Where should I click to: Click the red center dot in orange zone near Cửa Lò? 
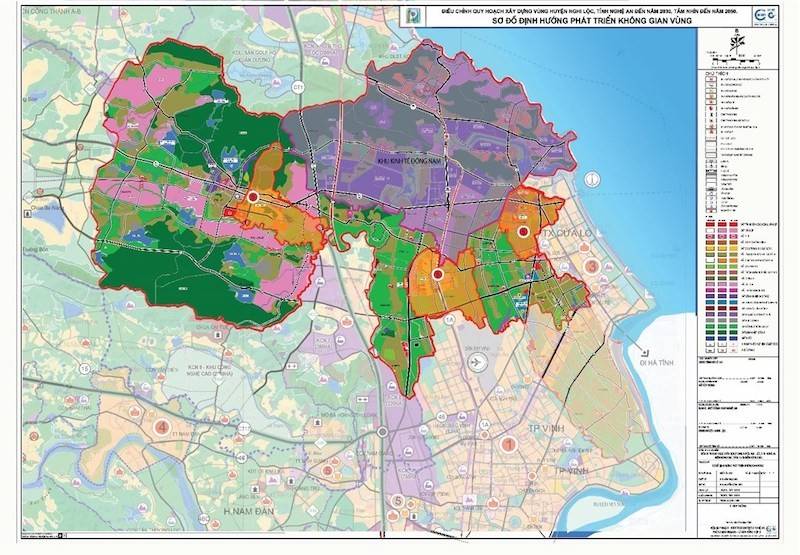click(524, 232)
